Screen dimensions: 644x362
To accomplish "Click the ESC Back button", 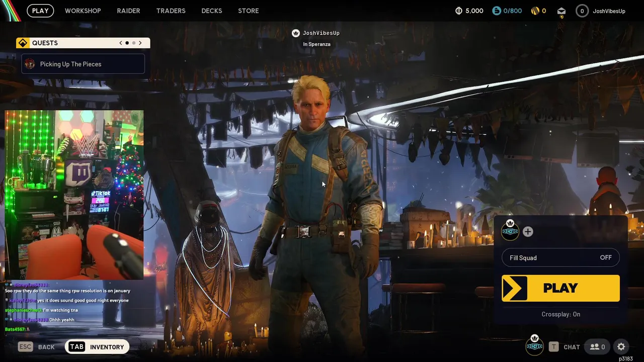I will point(36,347).
